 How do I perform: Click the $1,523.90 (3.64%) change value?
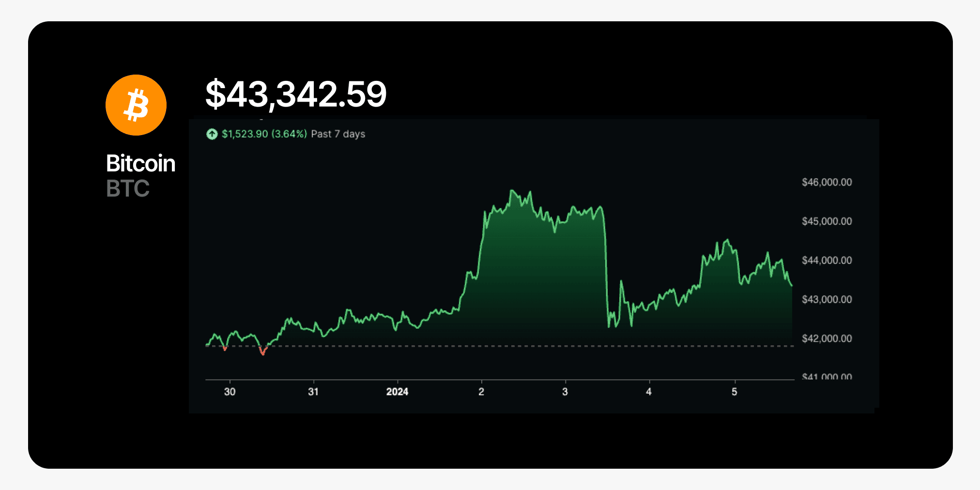[x=264, y=134]
